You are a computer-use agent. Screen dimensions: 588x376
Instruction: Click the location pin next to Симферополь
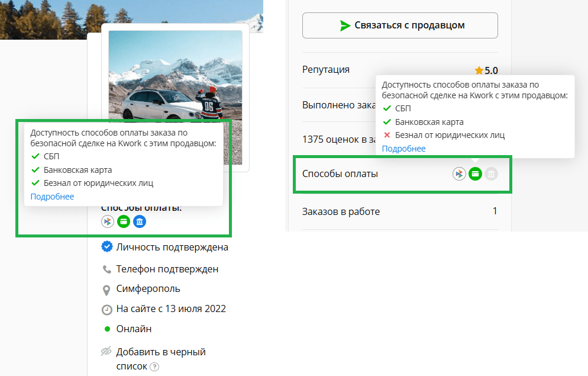tap(106, 290)
